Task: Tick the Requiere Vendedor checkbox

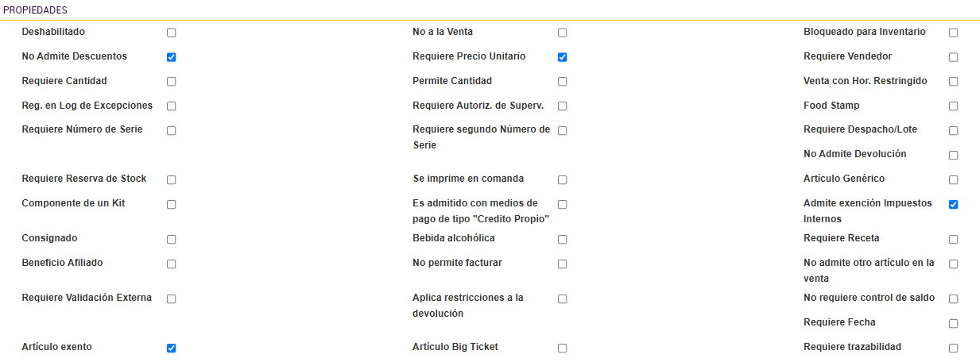Action: point(954,57)
